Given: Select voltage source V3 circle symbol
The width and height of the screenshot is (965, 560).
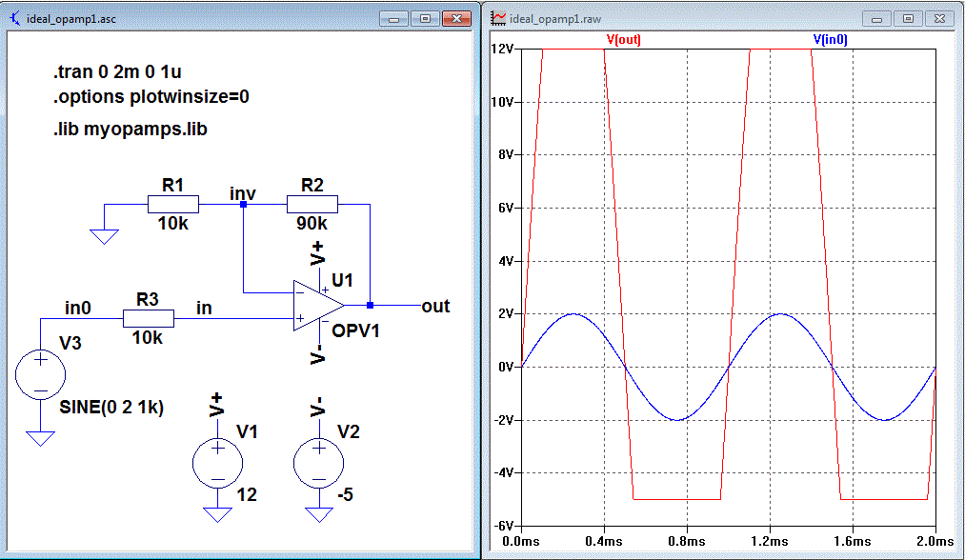Looking at the screenshot, I should pos(41,375).
